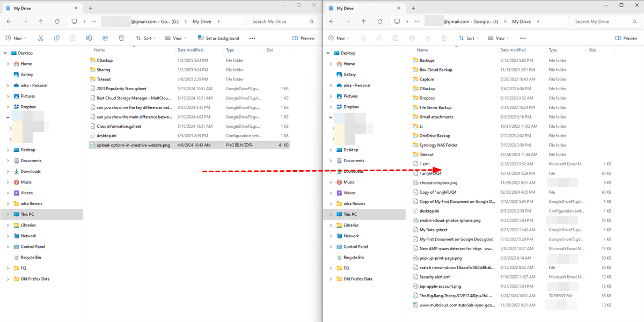This screenshot has height=322, width=644.
Task: Add new tab in right window
Action: pyautogui.click(x=413, y=8)
